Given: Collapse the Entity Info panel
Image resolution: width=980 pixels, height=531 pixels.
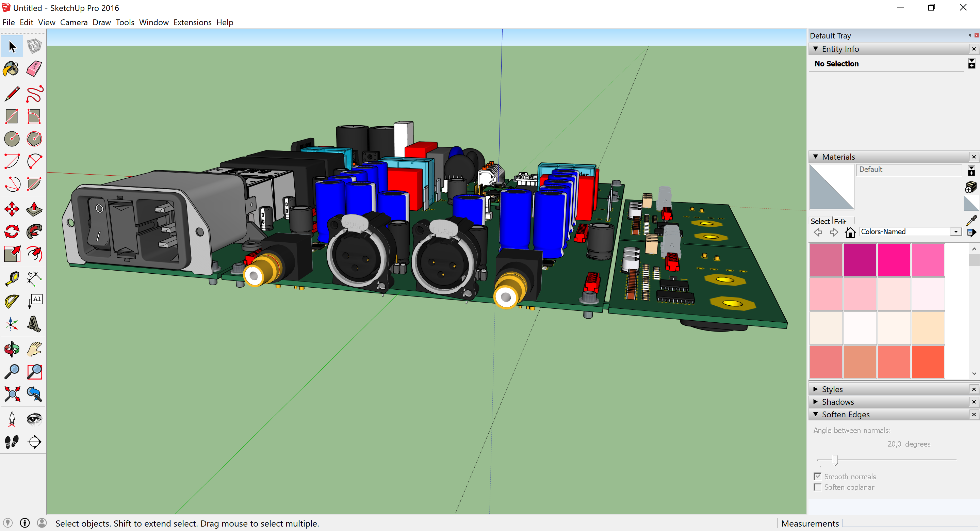Looking at the screenshot, I should (x=816, y=49).
